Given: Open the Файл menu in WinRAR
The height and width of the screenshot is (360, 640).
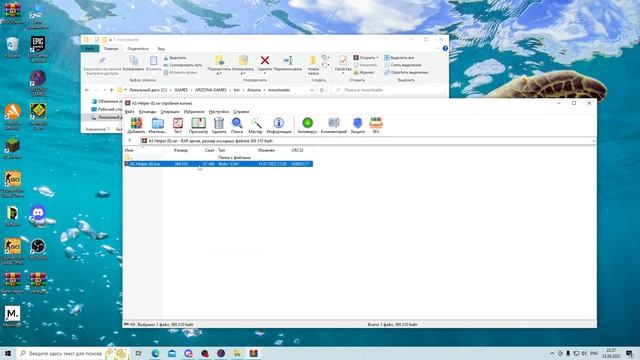Looking at the screenshot, I should 129,112.
